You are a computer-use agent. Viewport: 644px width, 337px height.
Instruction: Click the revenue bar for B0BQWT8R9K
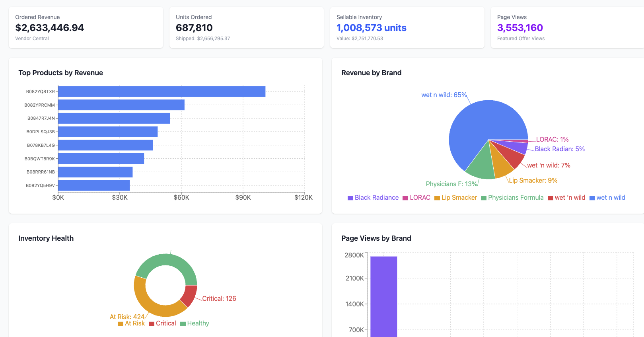101,159
